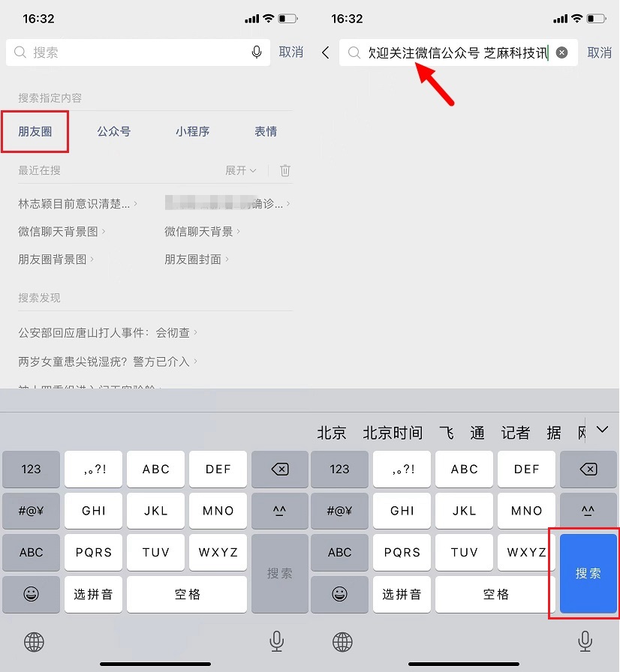Tap grey ABC mode key, right keyboard
620x672 pixels.
pos(339,552)
